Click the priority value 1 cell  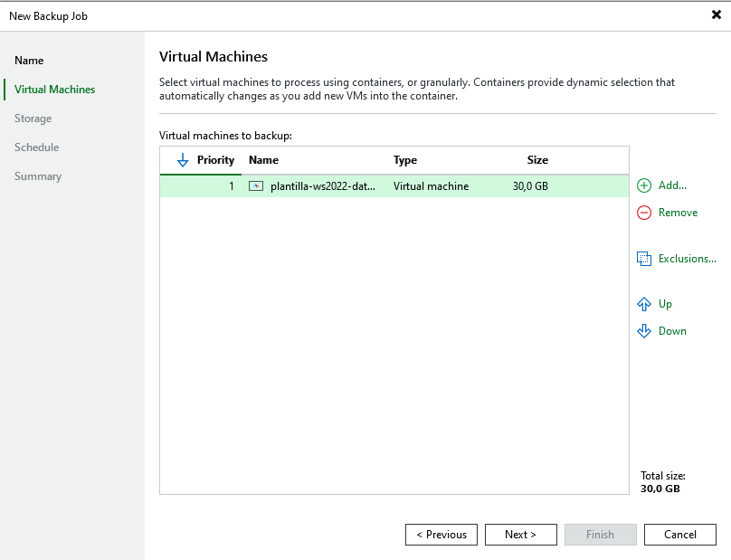[x=232, y=186]
